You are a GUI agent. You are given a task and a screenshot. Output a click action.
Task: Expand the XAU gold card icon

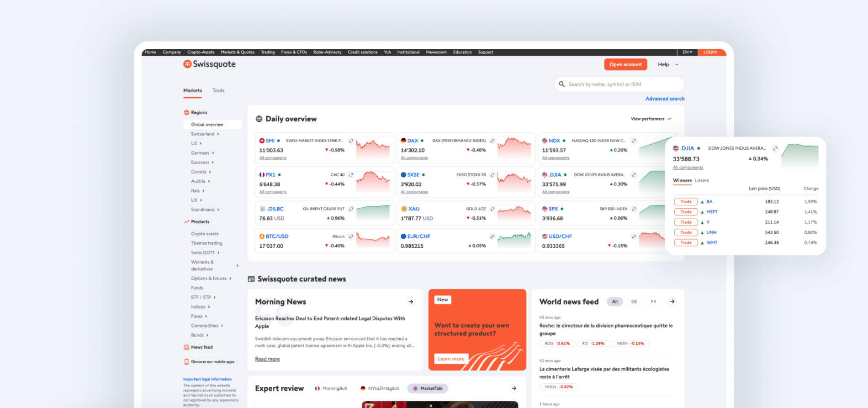492,209
